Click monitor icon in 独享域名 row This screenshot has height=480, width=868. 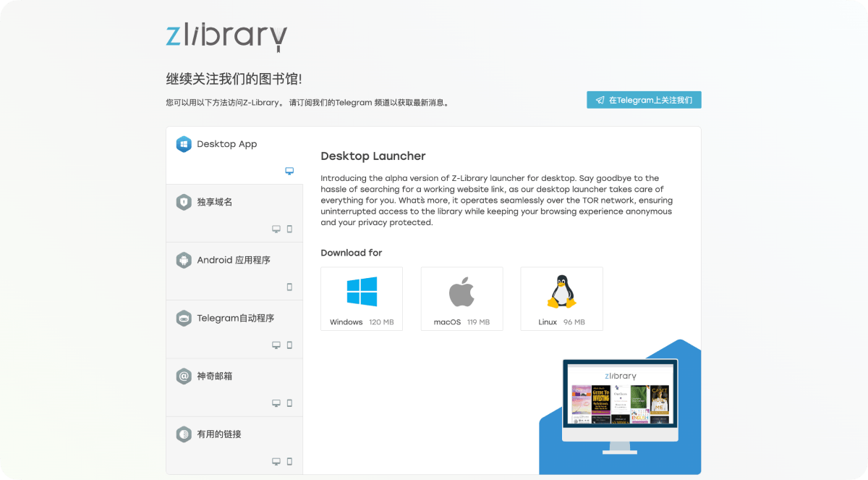[x=276, y=229]
